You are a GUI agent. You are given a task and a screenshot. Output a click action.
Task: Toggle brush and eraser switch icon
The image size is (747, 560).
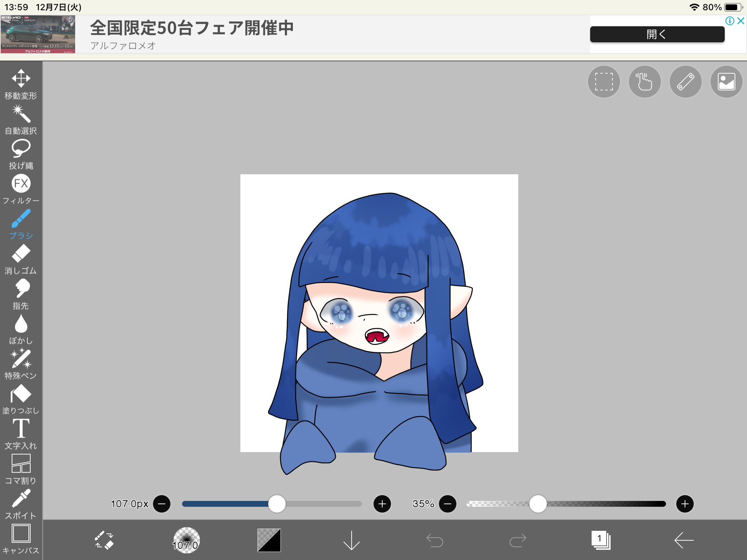tap(104, 540)
